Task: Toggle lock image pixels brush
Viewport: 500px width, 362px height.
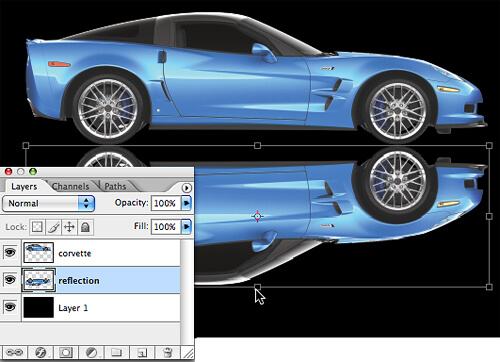Action: (x=53, y=227)
